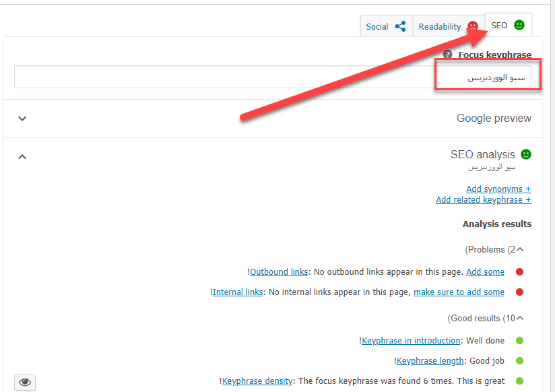The image size is (555, 392).
Task: Collapse the Problems (2) list
Action: pos(494,250)
